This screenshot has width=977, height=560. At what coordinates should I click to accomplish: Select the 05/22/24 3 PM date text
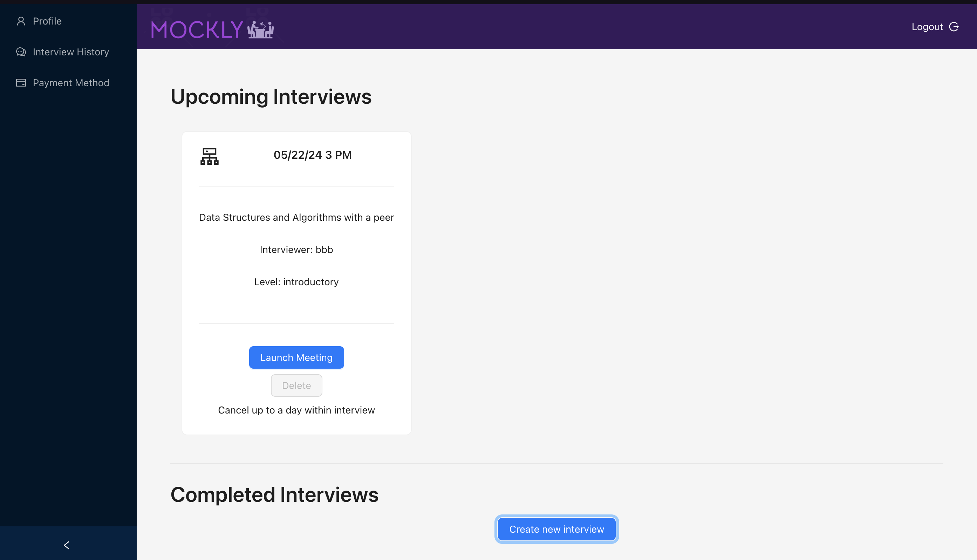pyautogui.click(x=313, y=155)
